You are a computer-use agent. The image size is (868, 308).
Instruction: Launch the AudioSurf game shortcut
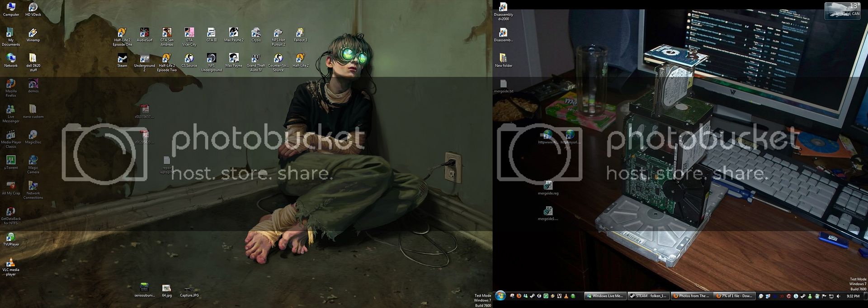tap(145, 35)
